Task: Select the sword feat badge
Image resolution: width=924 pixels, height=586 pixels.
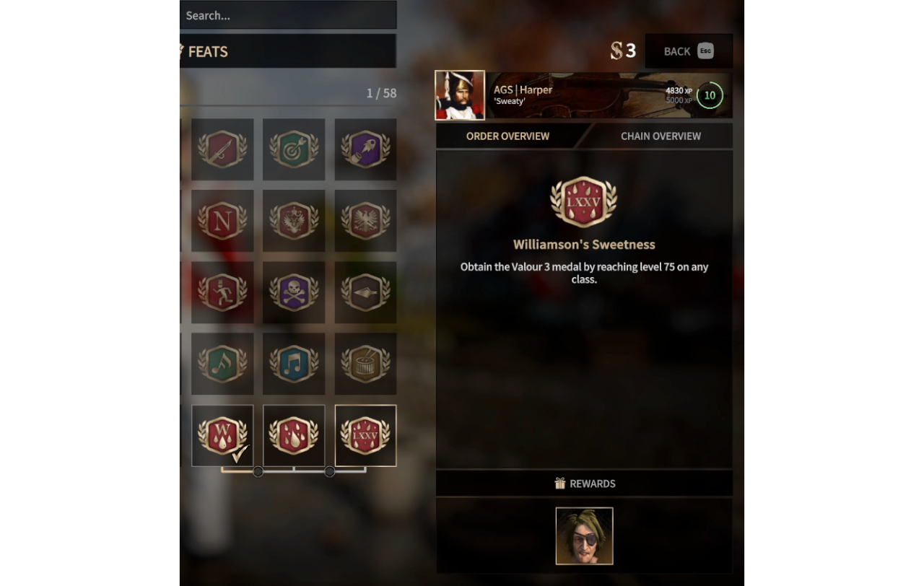Action: coord(222,149)
